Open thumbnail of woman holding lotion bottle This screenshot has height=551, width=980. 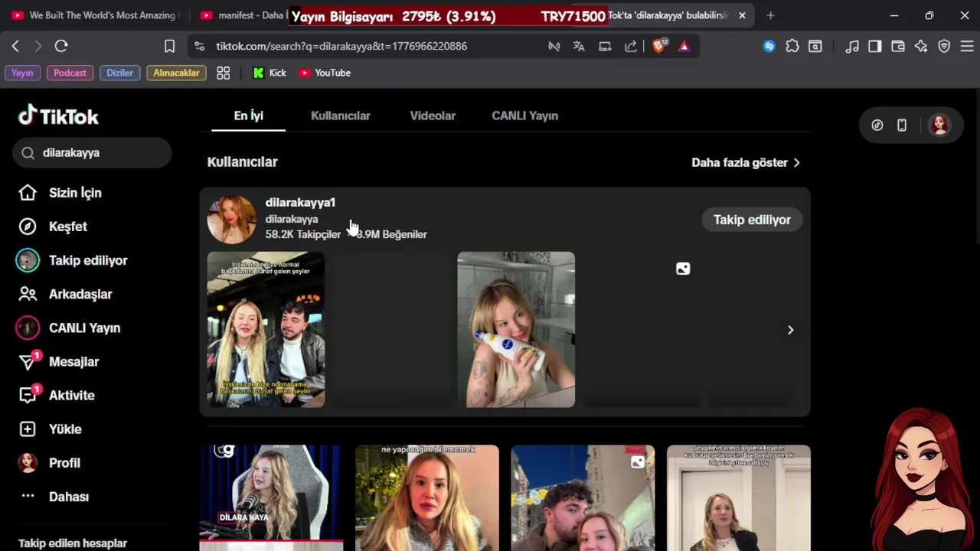(x=516, y=330)
